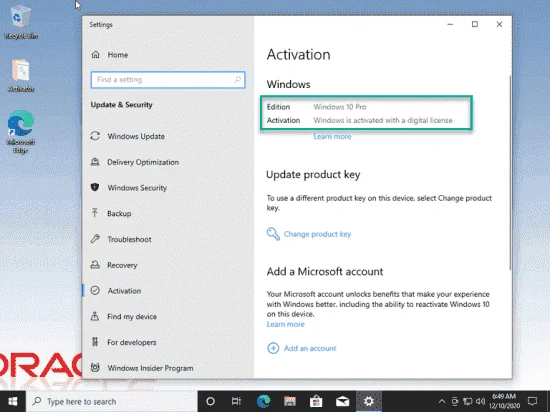
Task: Click the Windows Update arrows icon
Action: point(95,136)
